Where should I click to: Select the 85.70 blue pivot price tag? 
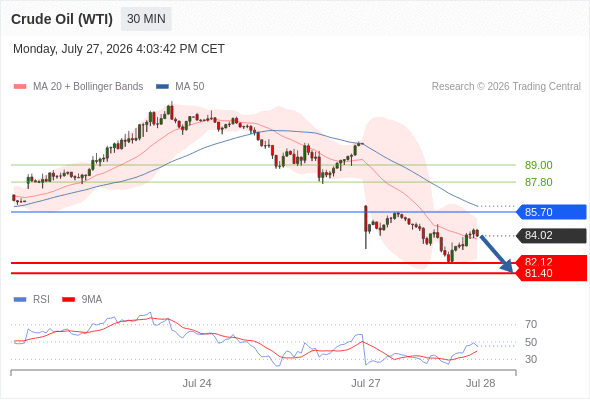pyautogui.click(x=550, y=212)
